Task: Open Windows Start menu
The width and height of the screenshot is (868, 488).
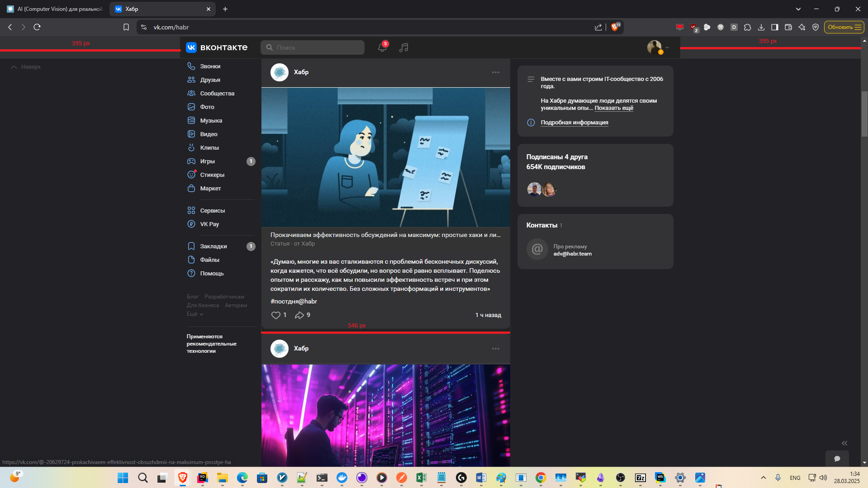Action: [123, 478]
